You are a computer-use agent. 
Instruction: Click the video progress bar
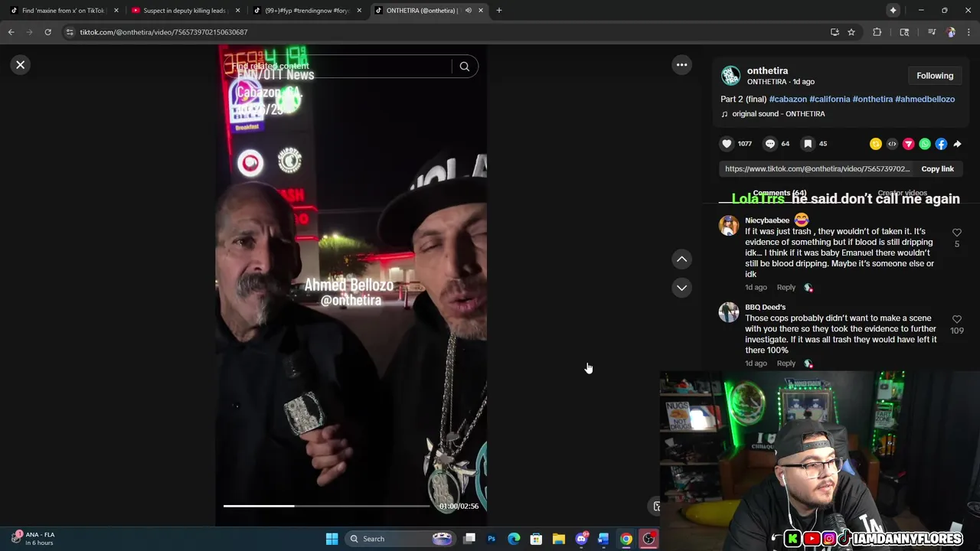click(327, 506)
